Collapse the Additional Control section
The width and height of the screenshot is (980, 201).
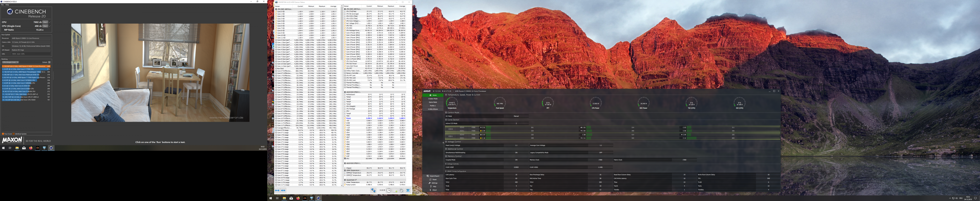[x=446, y=149]
